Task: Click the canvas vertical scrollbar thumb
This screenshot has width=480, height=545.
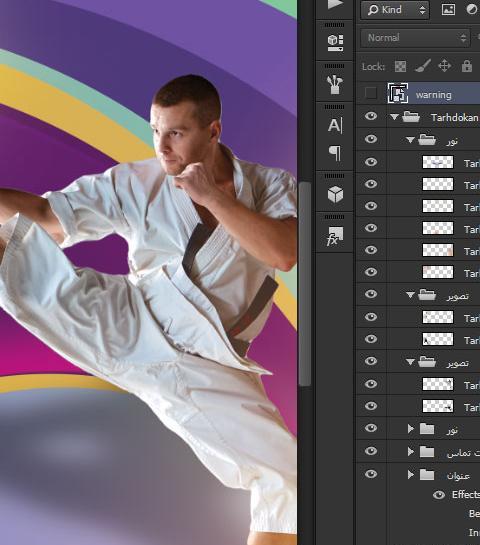Action: tap(305, 283)
